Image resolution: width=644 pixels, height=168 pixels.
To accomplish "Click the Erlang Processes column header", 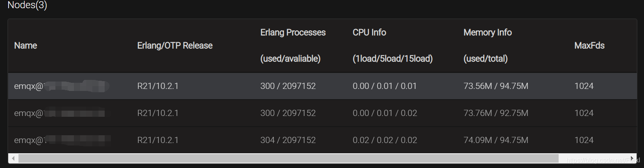I will [x=293, y=45].
